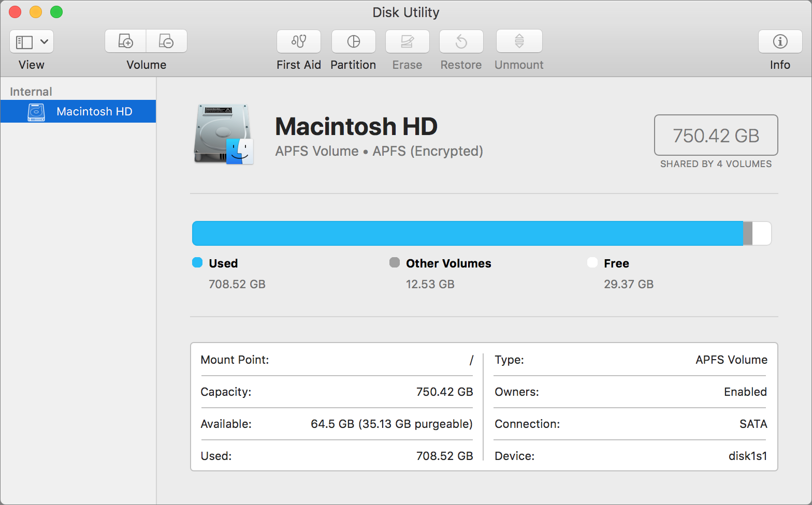Click the Connection row label

pyautogui.click(x=527, y=424)
